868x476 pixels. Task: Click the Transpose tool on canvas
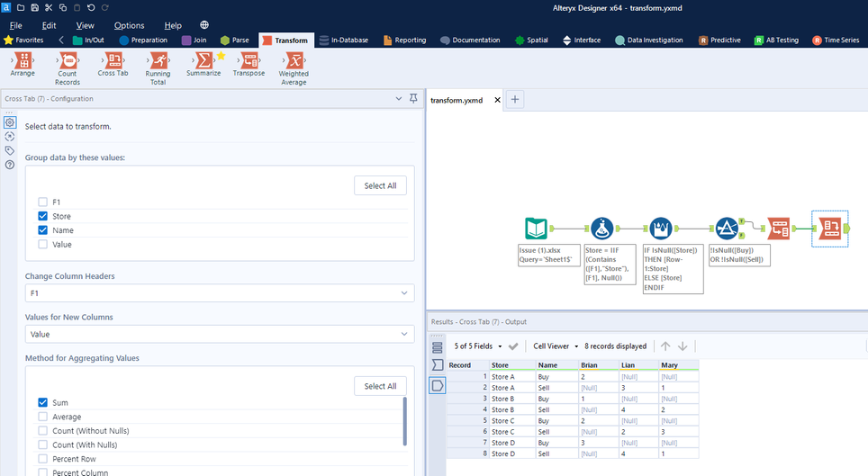(778, 228)
